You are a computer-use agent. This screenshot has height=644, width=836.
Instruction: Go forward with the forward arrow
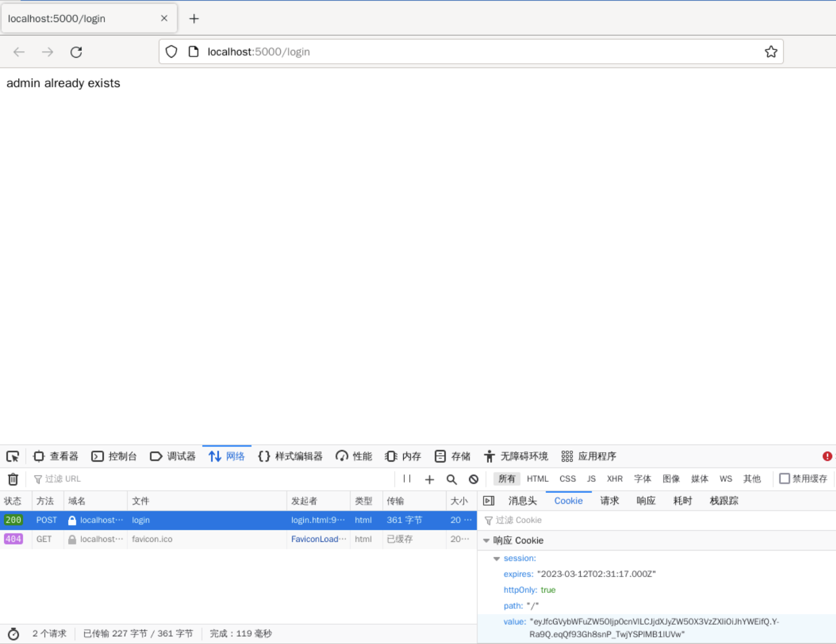coord(48,52)
